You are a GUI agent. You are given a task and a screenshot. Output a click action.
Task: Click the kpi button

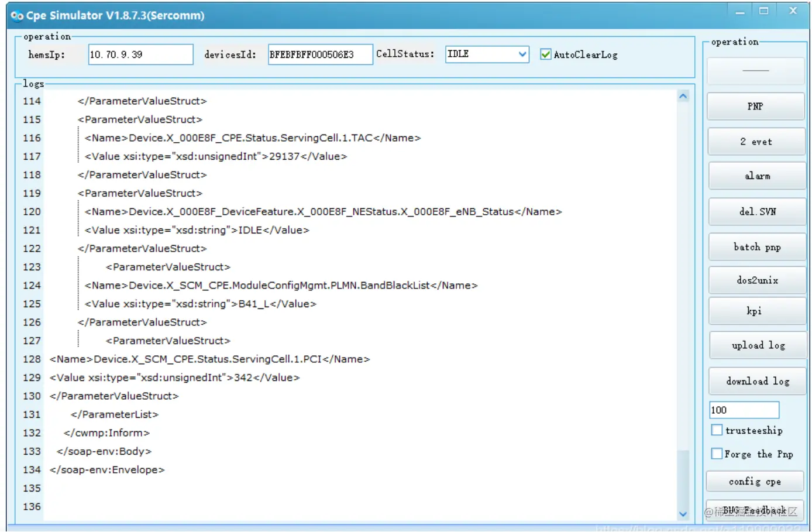tap(757, 311)
